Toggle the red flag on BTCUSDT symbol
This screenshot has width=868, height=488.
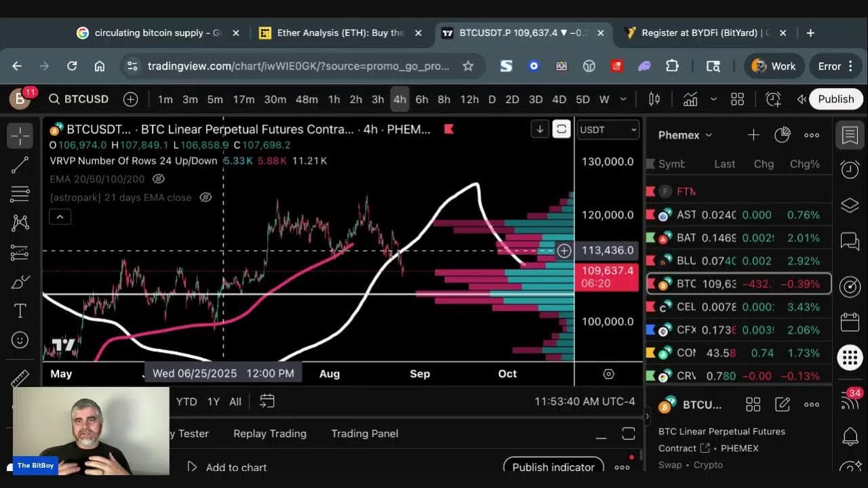(448, 129)
